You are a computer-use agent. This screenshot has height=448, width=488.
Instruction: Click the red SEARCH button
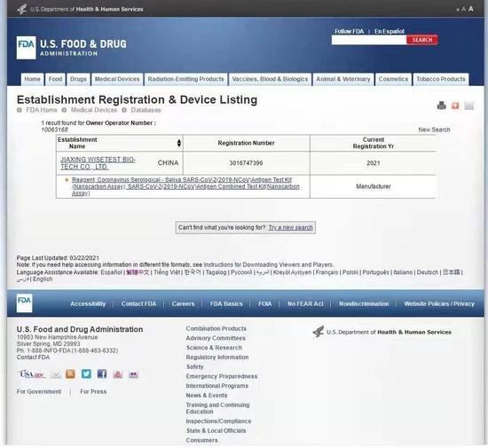click(422, 40)
